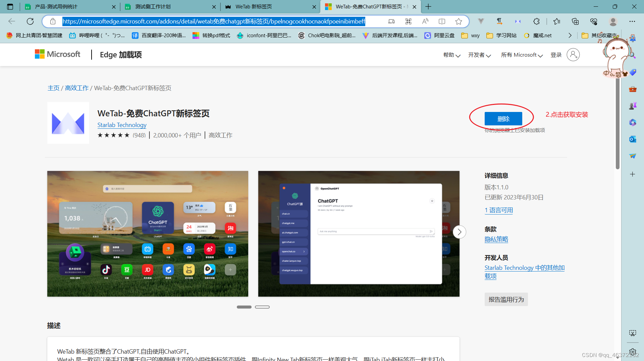644x361 pixels.
Task: Open the 转换pdf格式 bookmark
Action: 211,36
